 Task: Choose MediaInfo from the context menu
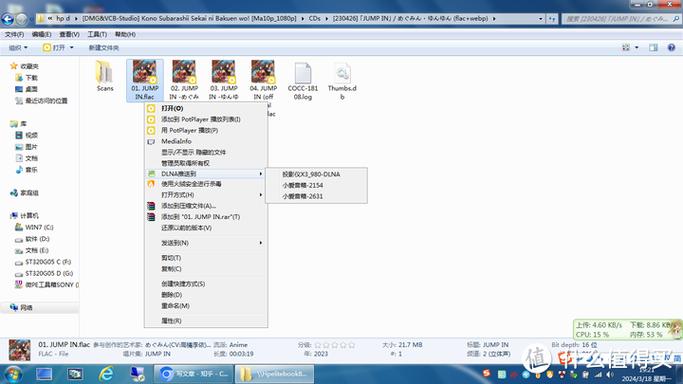[176, 141]
